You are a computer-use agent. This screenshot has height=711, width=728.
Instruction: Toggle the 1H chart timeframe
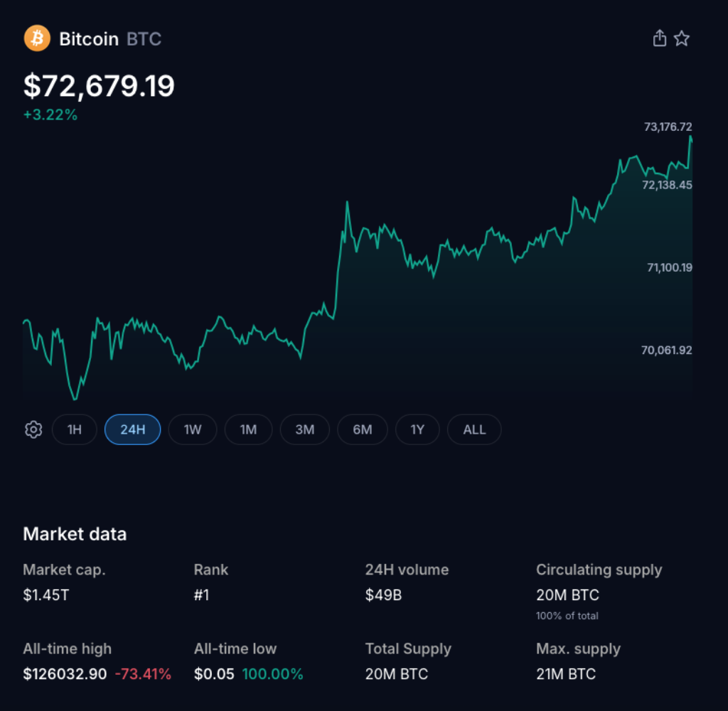click(74, 429)
